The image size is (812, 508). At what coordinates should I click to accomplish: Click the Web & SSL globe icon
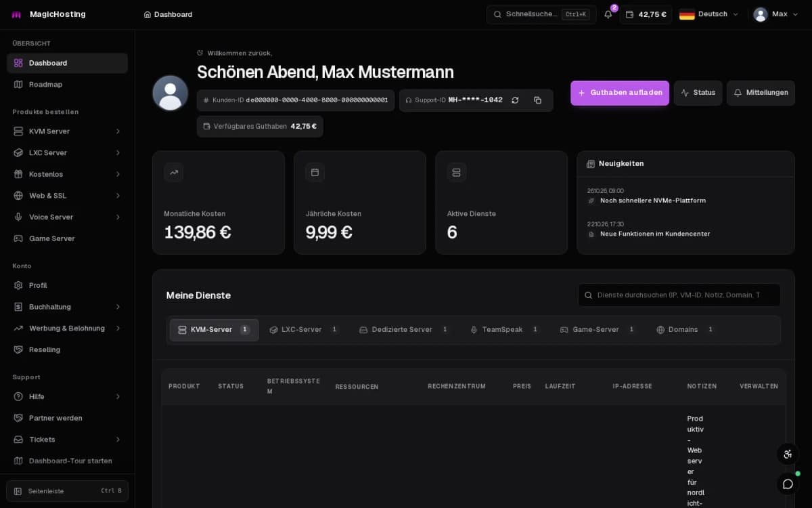[18, 196]
